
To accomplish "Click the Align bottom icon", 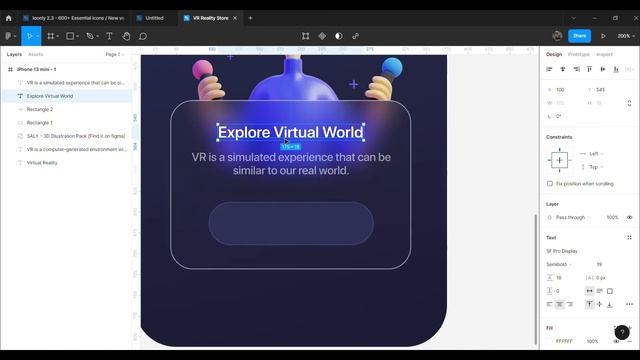I will (x=616, y=69).
